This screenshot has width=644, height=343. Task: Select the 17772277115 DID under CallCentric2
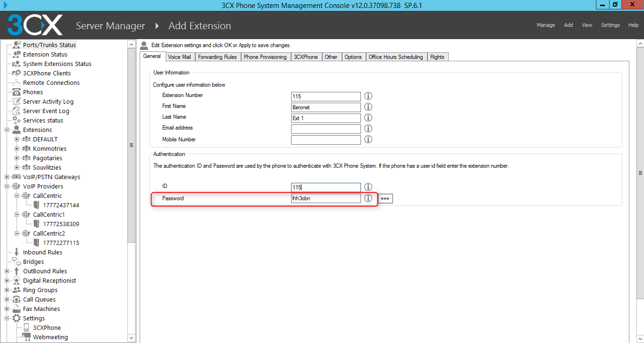coord(61,243)
